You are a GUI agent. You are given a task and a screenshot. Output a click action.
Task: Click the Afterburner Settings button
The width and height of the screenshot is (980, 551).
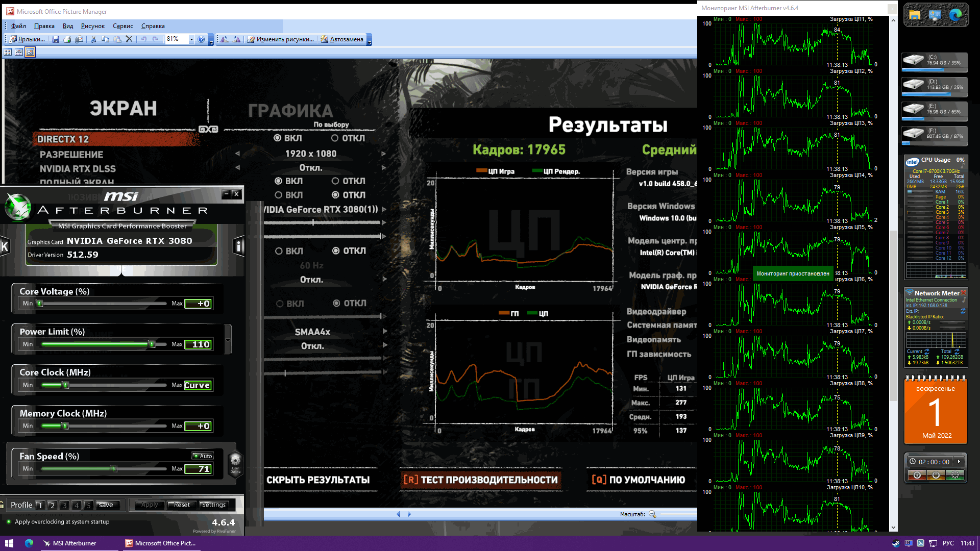tap(213, 505)
